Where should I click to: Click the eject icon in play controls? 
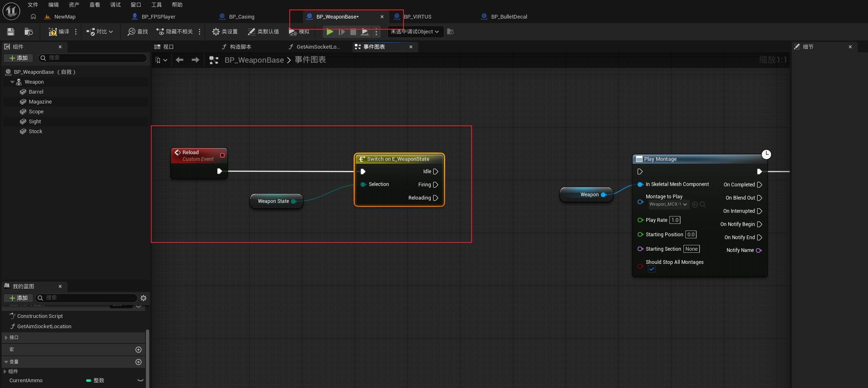(x=365, y=32)
